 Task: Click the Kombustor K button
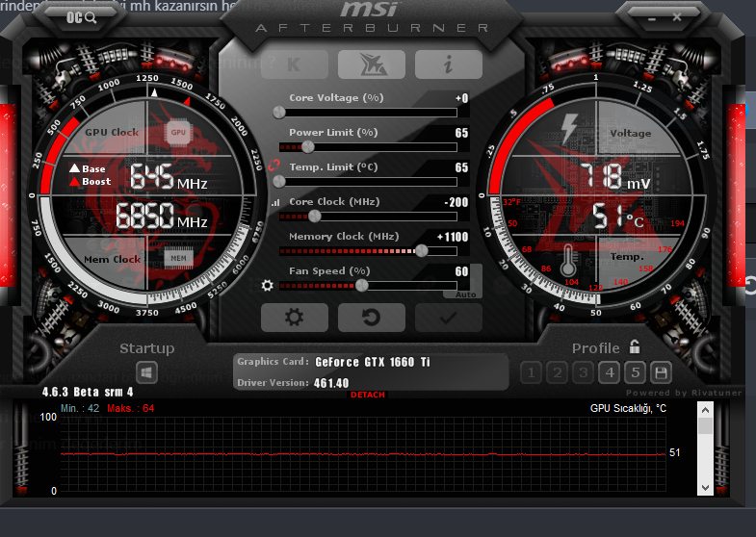point(295,64)
